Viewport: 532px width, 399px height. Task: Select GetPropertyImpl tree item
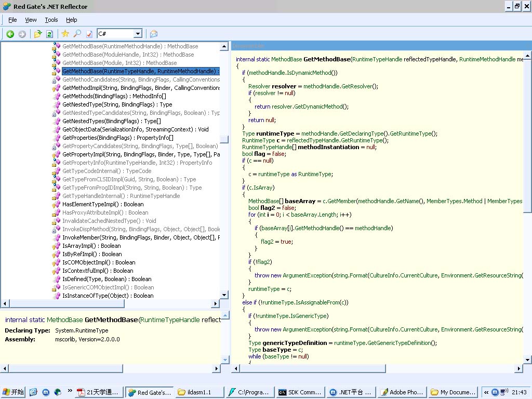click(141, 154)
